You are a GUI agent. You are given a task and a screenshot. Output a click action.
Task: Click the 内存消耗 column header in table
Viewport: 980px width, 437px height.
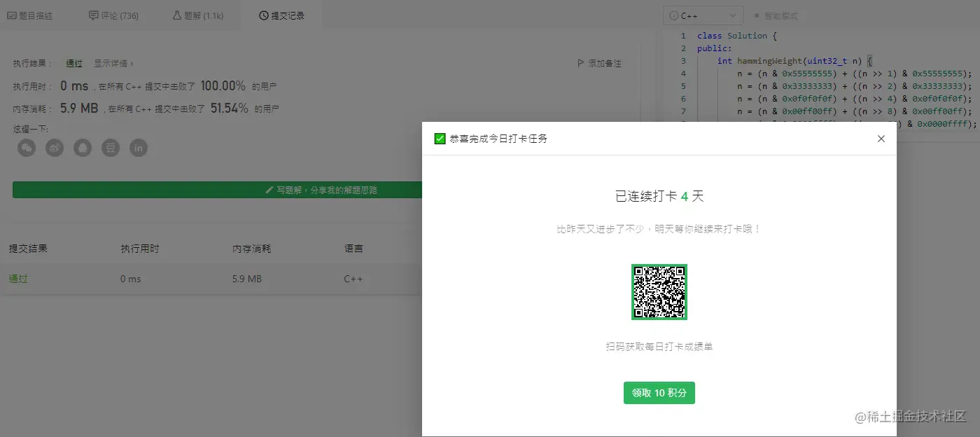point(252,249)
